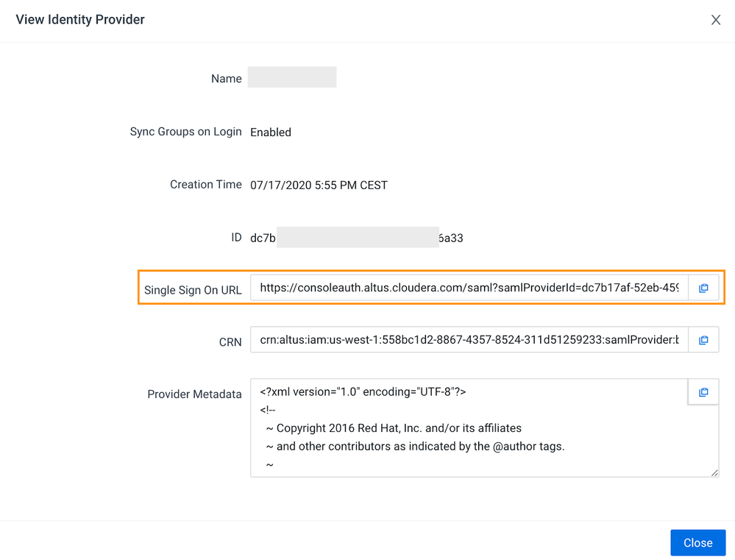Viewport: 735px width, 560px height.
Task: Focus the Single Sign On URL field
Action: coord(469,288)
